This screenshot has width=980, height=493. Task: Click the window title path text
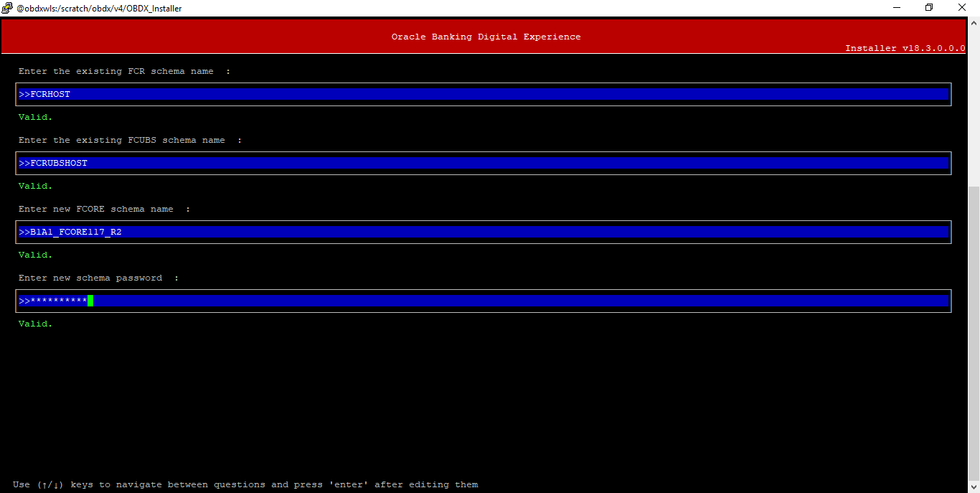coord(99,8)
